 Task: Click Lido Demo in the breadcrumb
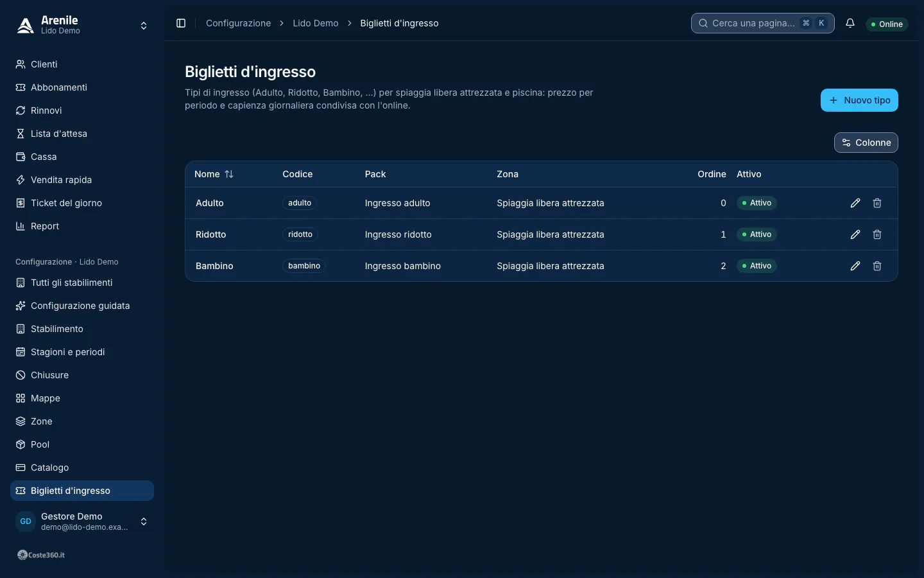click(x=316, y=23)
